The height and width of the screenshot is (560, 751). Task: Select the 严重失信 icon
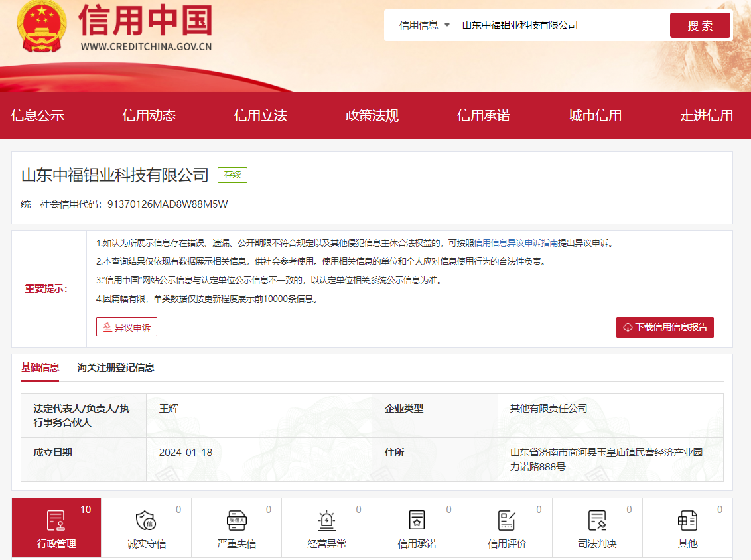[237, 521]
